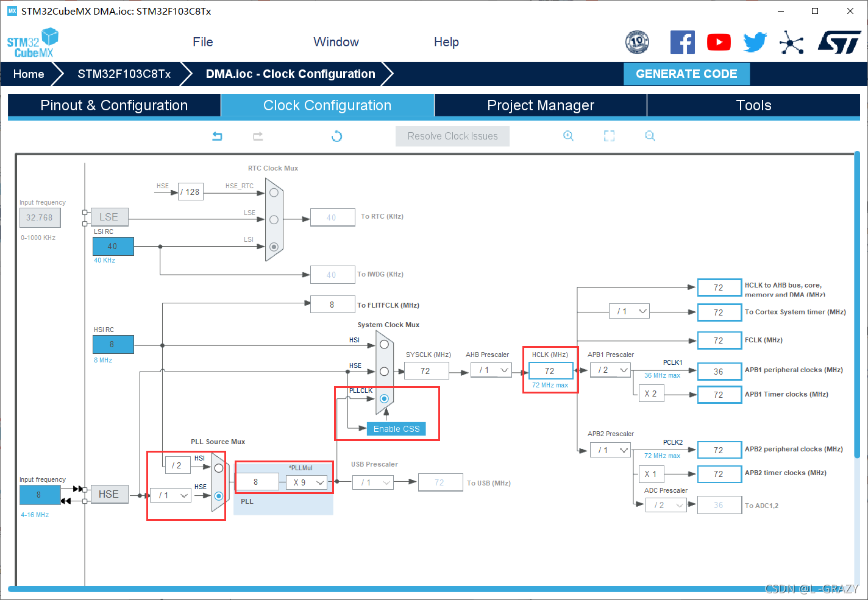Select LSE as RTC clock source
This screenshot has width=868, height=600.
click(274, 219)
